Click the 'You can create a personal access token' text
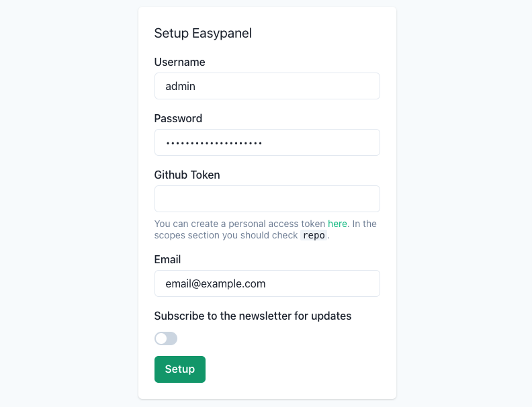Image resolution: width=532 pixels, height=407 pixels. point(240,224)
